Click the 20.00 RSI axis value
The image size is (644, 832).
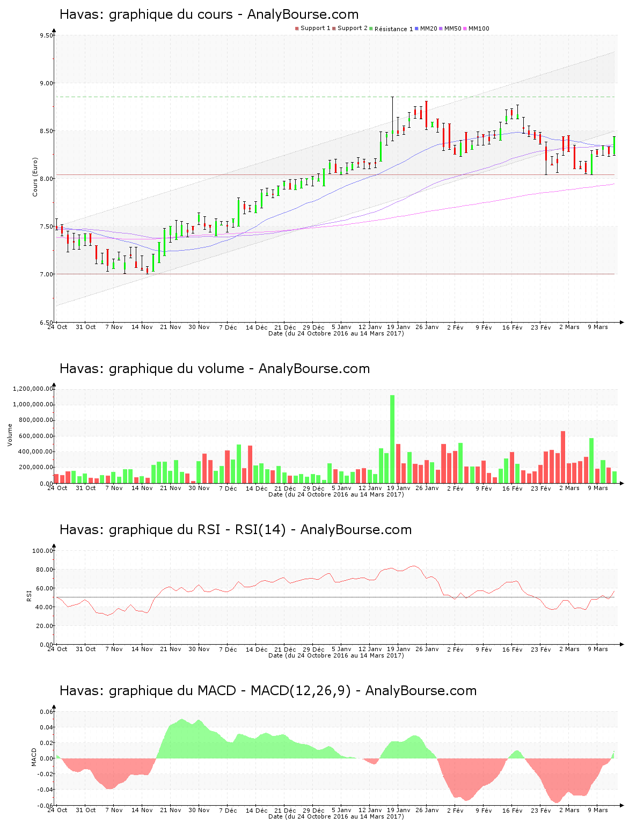click(x=45, y=626)
